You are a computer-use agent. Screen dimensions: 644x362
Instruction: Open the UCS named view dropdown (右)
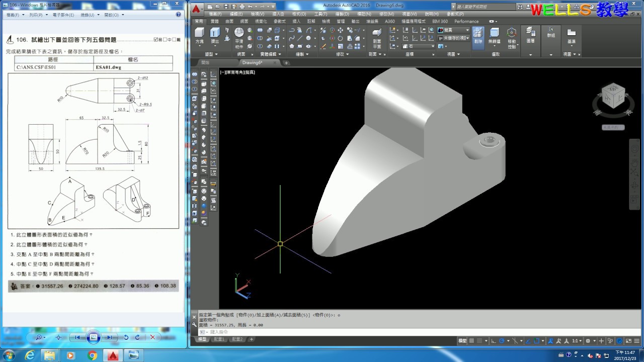tap(418, 46)
